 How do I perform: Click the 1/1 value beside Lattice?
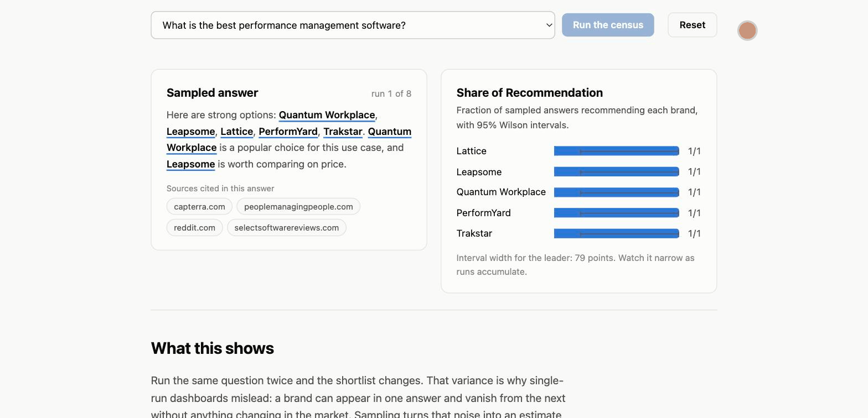tap(694, 151)
